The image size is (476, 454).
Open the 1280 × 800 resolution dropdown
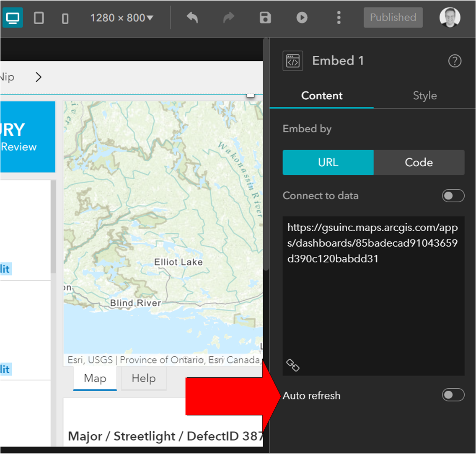pyautogui.click(x=121, y=18)
